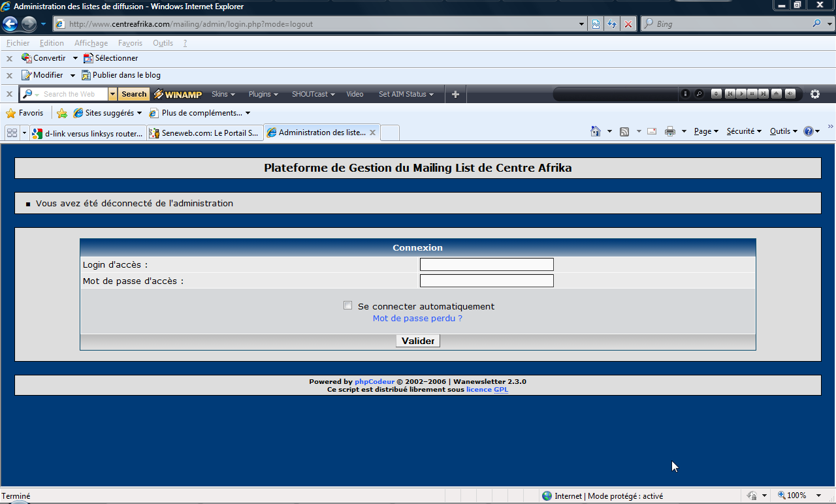The height and width of the screenshot is (504, 836).
Task: Click the RSS feeds icon
Action: pyautogui.click(x=624, y=131)
